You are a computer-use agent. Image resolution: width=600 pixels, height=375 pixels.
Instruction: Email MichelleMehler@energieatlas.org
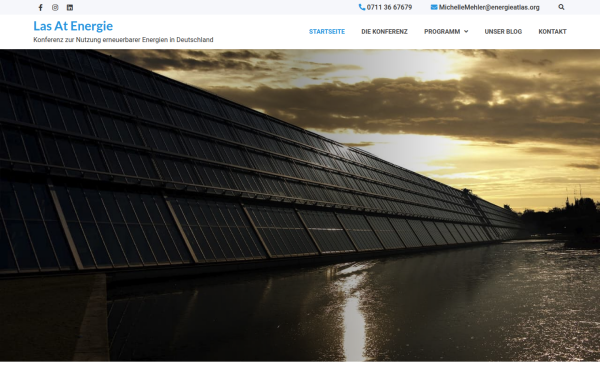click(489, 7)
